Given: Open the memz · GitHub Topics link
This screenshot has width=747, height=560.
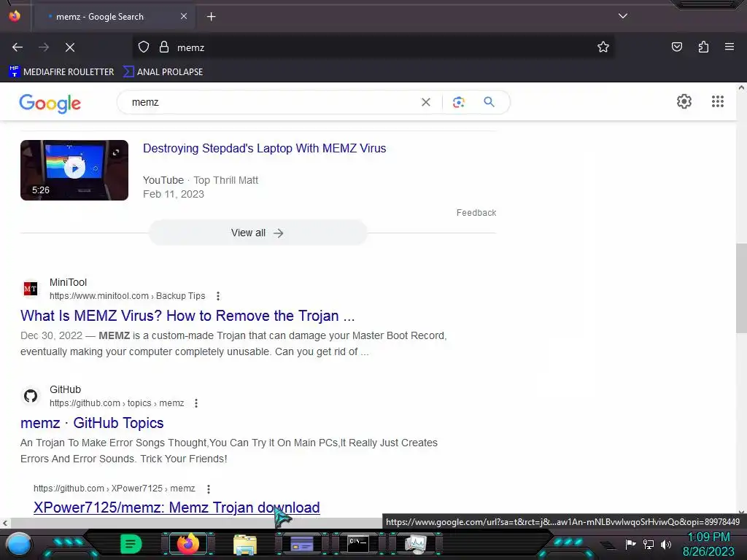Looking at the screenshot, I should 92,423.
